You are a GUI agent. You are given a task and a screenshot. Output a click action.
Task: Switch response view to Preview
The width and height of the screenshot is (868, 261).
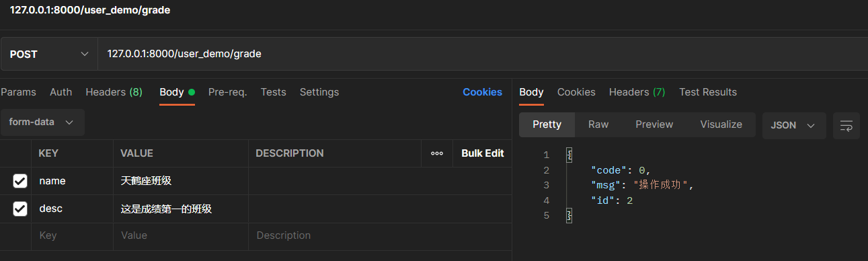pyautogui.click(x=654, y=124)
